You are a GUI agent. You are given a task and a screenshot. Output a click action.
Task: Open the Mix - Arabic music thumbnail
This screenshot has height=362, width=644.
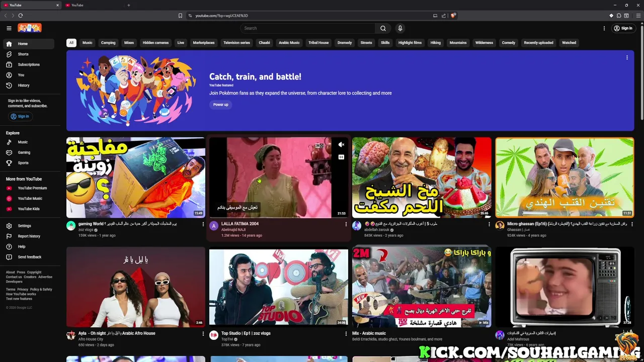(422, 288)
